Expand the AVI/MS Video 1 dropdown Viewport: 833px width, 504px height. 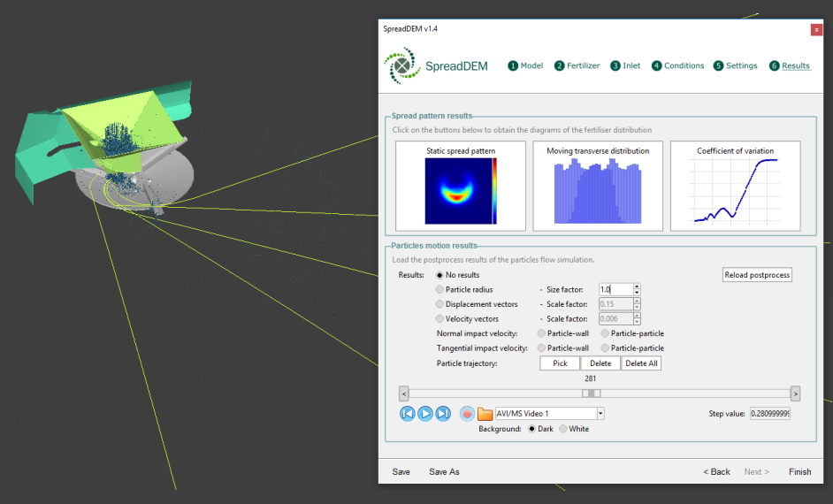coord(600,413)
